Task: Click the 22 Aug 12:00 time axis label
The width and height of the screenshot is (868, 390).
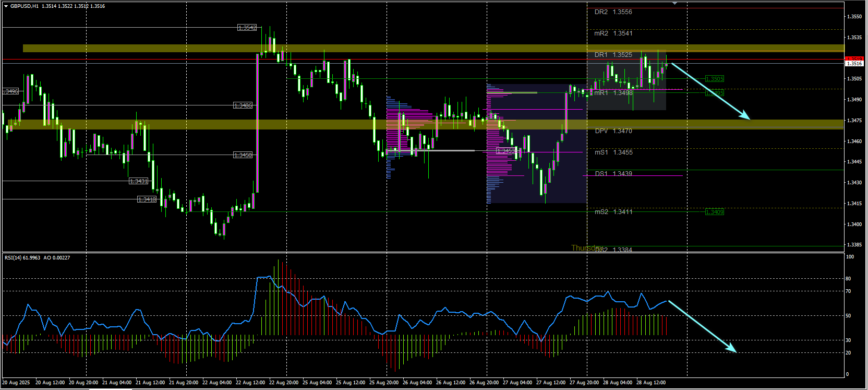Action: pos(250,383)
